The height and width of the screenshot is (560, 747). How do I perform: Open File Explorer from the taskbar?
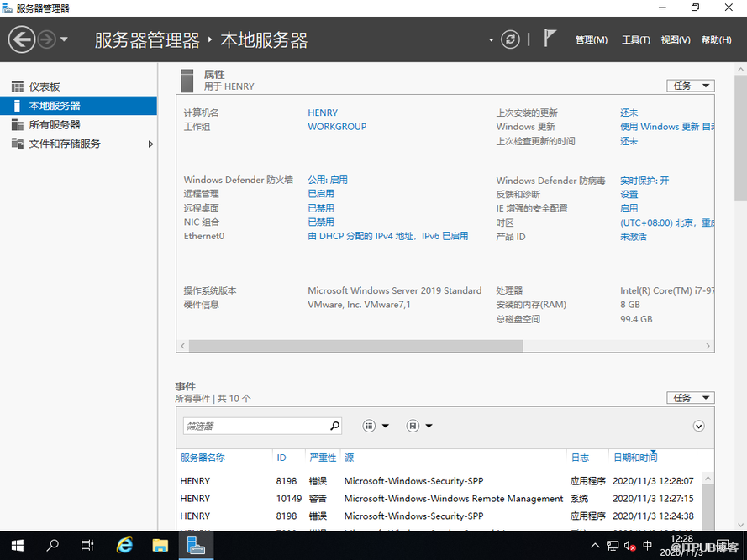tap(161, 545)
